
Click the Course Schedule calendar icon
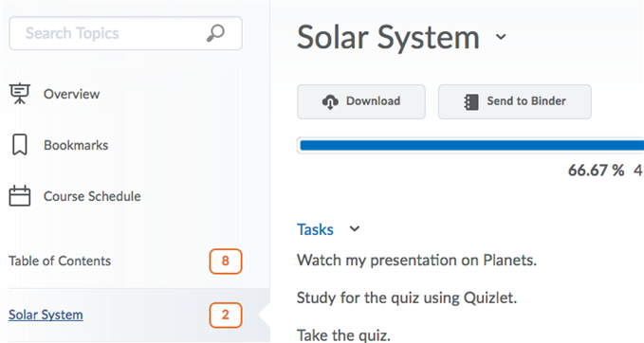(x=20, y=196)
